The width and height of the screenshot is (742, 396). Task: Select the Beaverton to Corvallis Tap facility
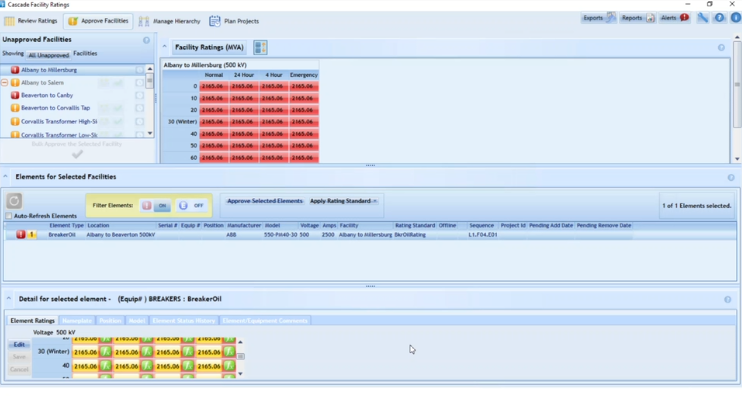click(x=55, y=108)
